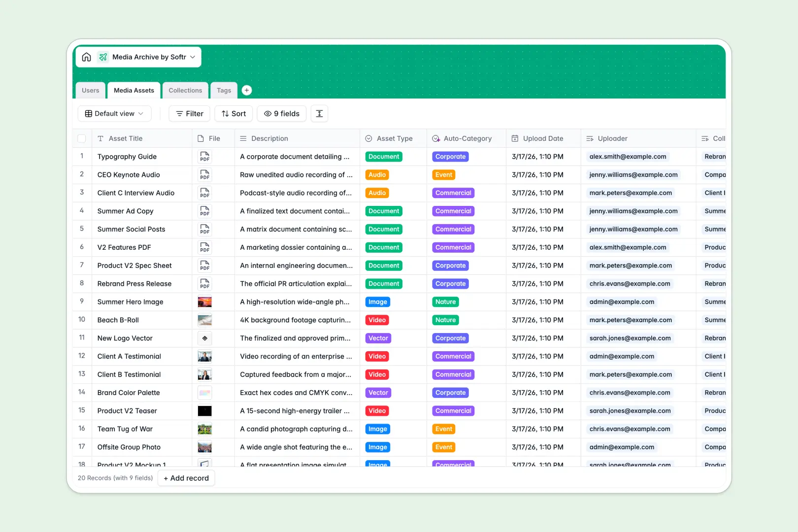Click the home icon in the top bar

(86, 57)
